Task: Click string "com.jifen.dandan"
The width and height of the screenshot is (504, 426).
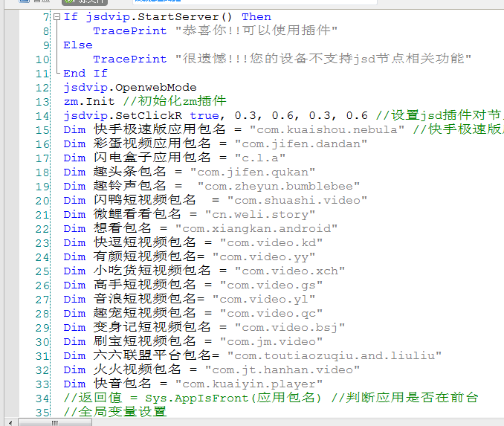Action: [301, 144]
